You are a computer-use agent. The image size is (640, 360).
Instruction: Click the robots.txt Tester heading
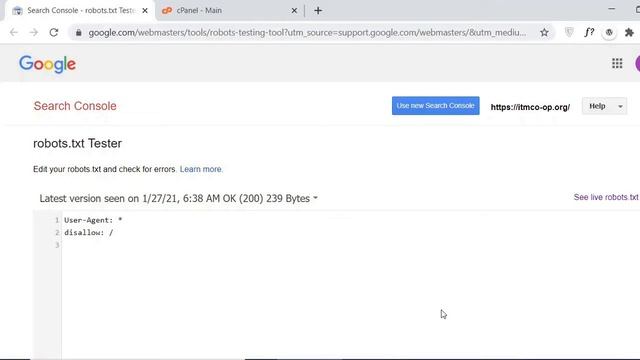tap(78, 144)
